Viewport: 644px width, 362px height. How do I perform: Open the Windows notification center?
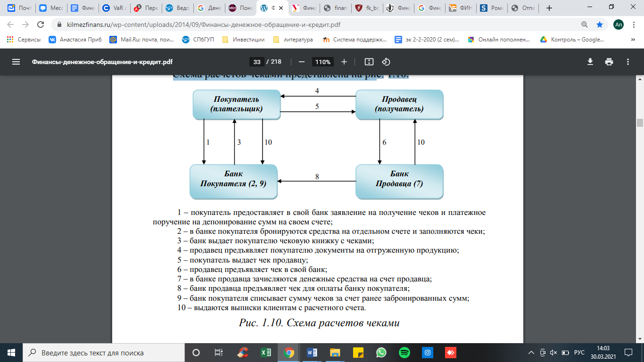(629, 353)
